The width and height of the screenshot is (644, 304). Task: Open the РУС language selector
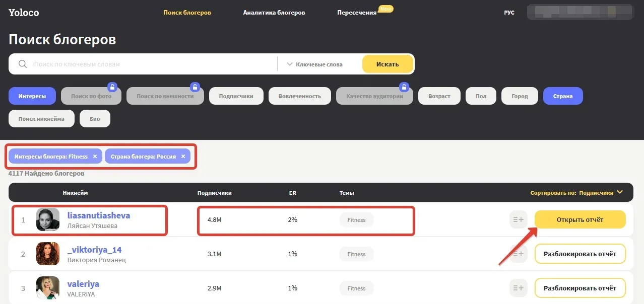[509, 13]
